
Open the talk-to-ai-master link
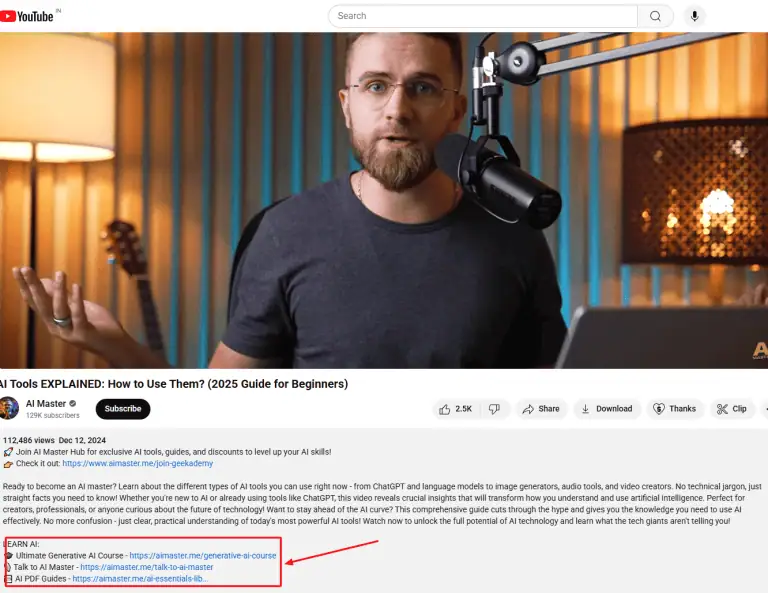click(146, 567)
